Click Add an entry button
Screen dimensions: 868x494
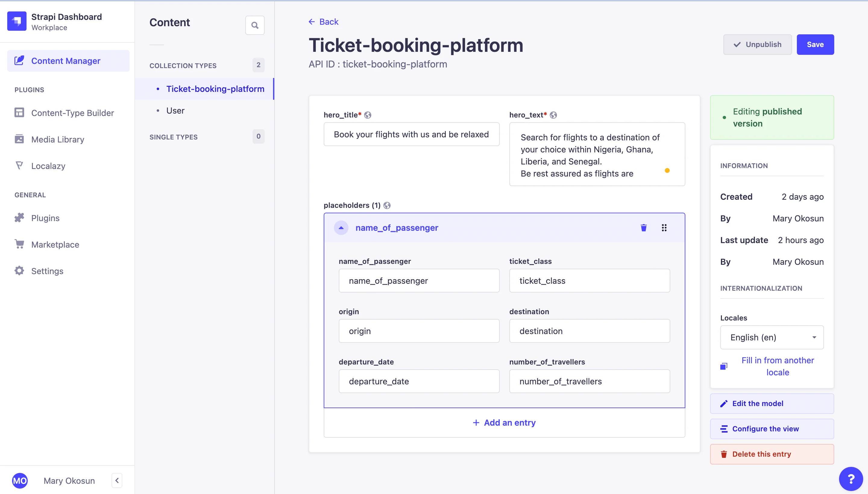pos(504,422)
